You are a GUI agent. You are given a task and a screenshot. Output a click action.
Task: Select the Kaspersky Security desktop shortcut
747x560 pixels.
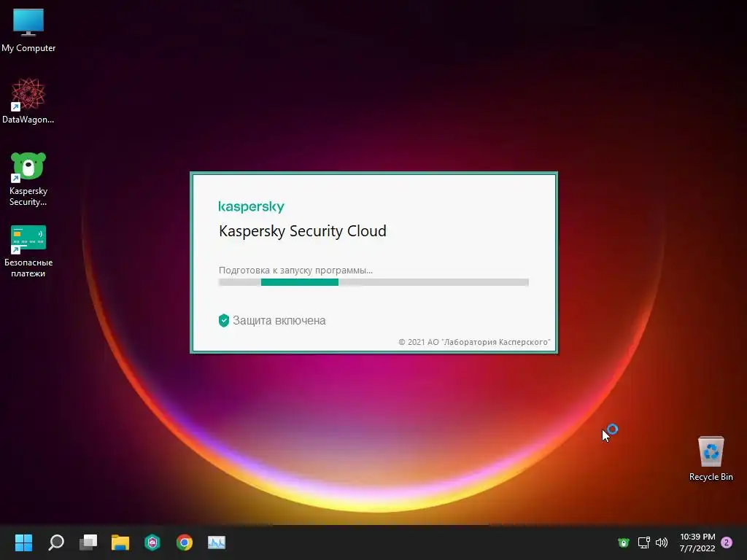coord(28,179)
